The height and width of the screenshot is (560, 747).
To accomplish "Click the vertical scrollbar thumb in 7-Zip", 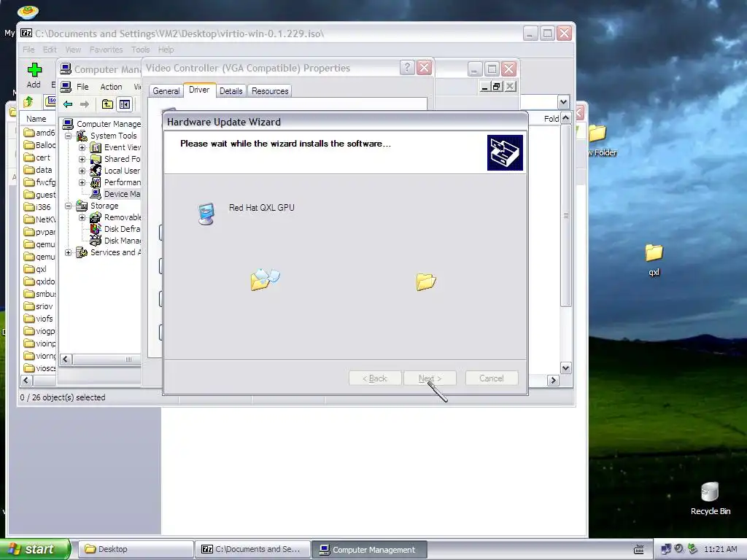I will click(565, 215).
